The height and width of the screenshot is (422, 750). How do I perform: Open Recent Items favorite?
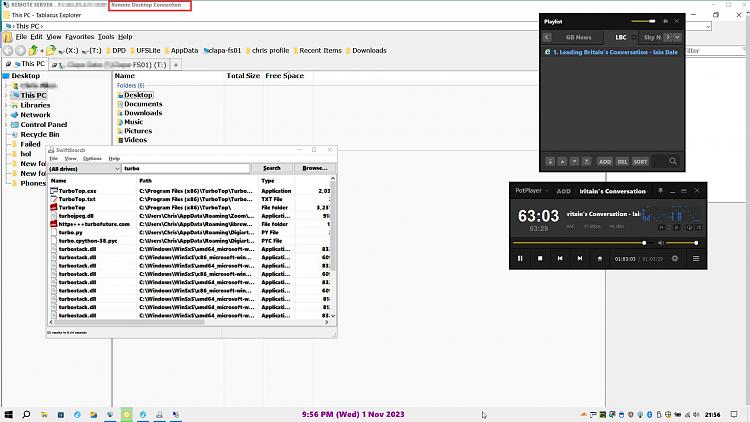[317, 50]
